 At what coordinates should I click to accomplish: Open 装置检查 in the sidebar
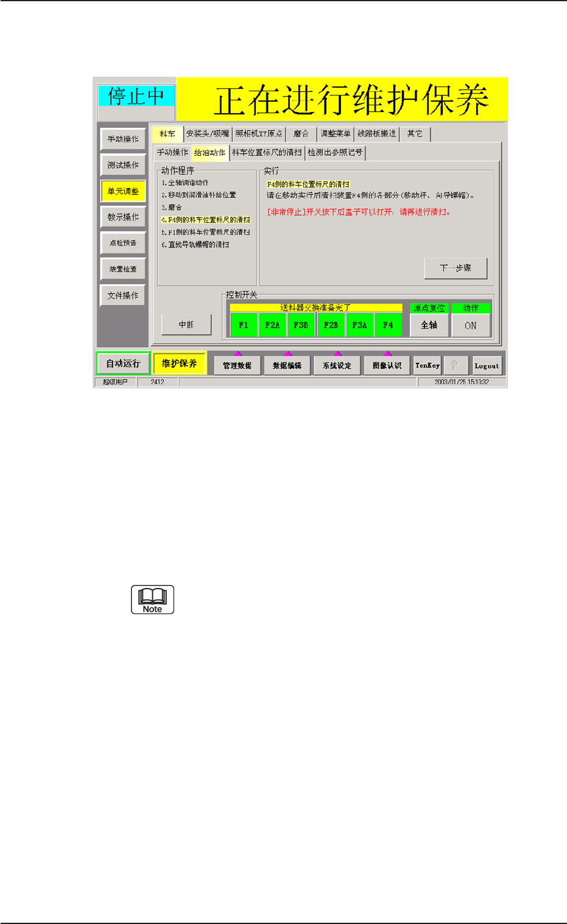click(123, 269)
